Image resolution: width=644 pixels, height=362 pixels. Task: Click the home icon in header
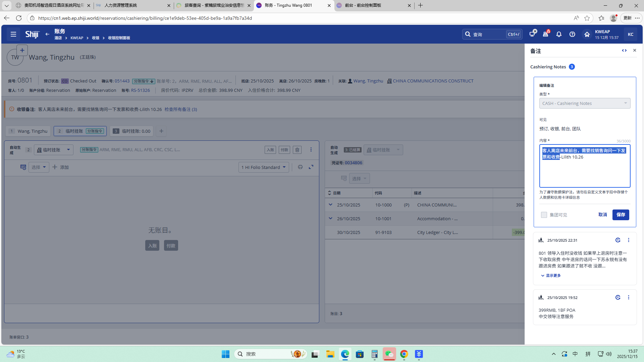[x=587, y=34]
